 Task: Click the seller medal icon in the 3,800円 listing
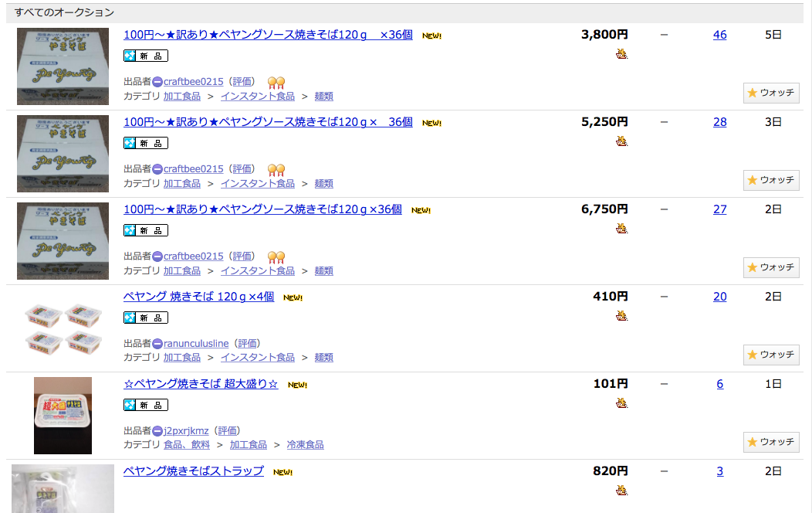[276, 83]
